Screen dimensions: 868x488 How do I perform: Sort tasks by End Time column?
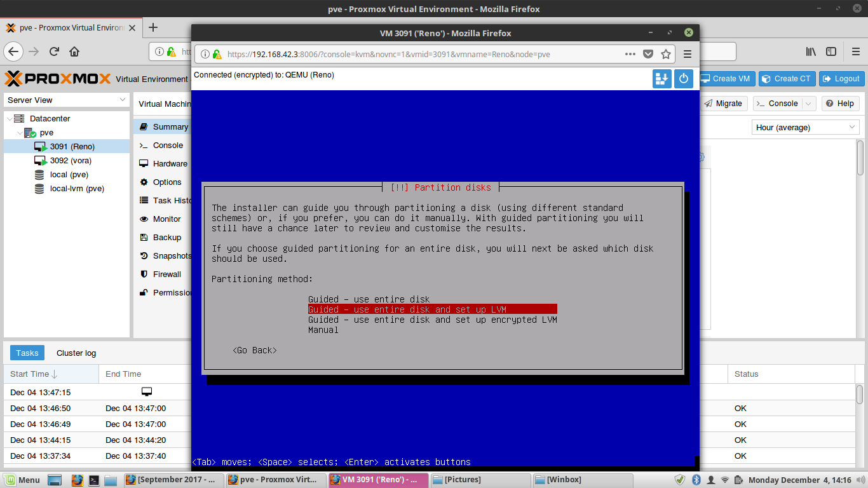click(x=146, y=374)
